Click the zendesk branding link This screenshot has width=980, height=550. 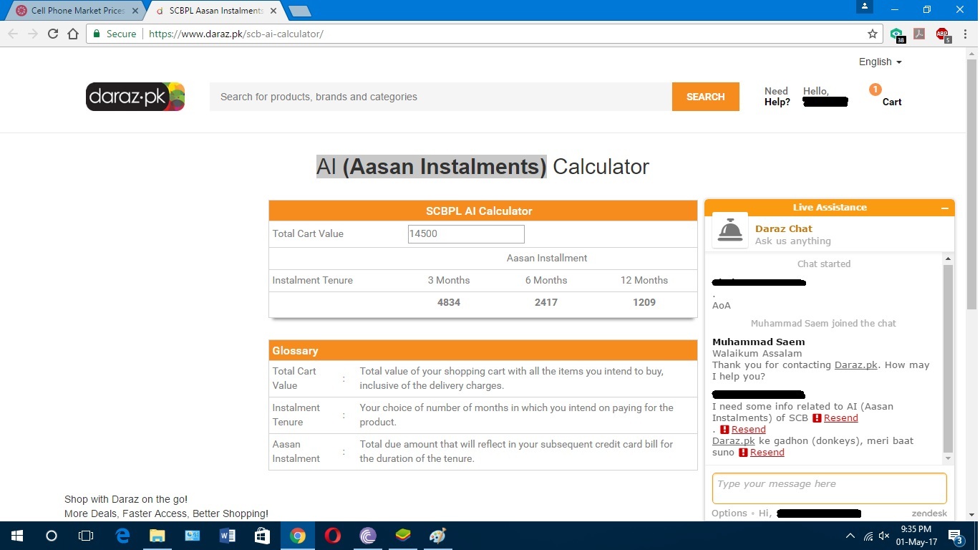point(929,513)
